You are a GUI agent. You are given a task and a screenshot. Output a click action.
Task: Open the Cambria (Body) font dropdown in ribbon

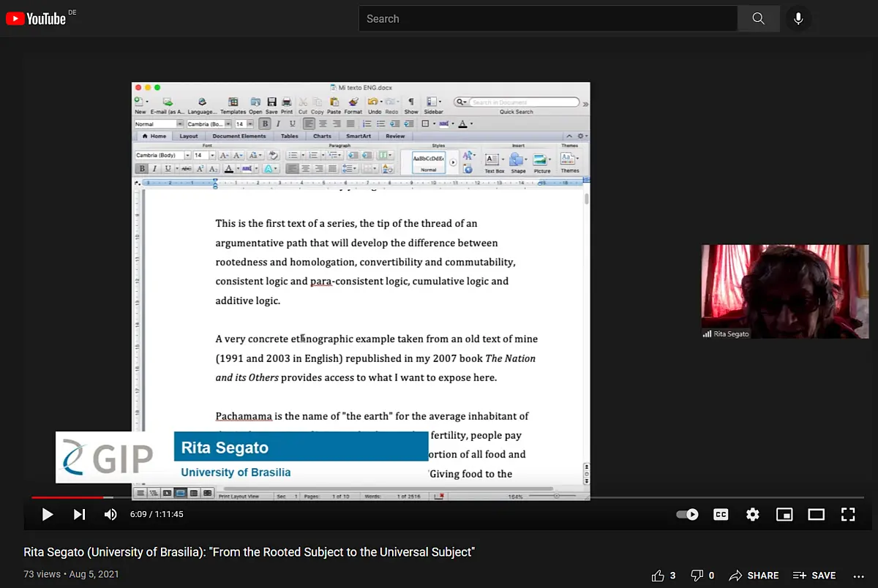click(x=188, y=155)
